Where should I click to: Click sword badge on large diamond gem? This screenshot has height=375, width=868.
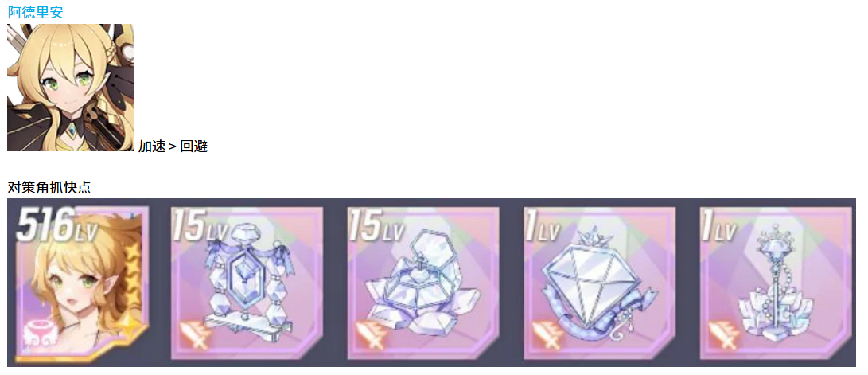tap(547, 336)
